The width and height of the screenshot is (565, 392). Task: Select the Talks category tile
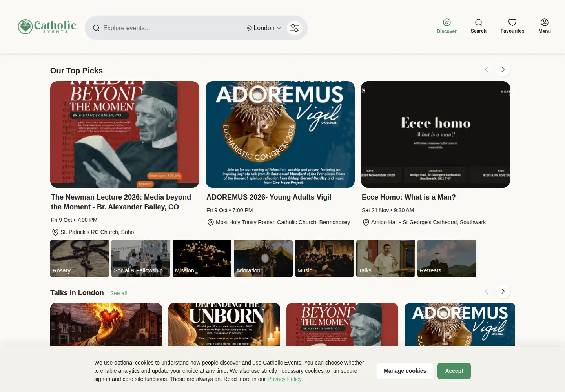pyautogui.click(x=386, y=258)
